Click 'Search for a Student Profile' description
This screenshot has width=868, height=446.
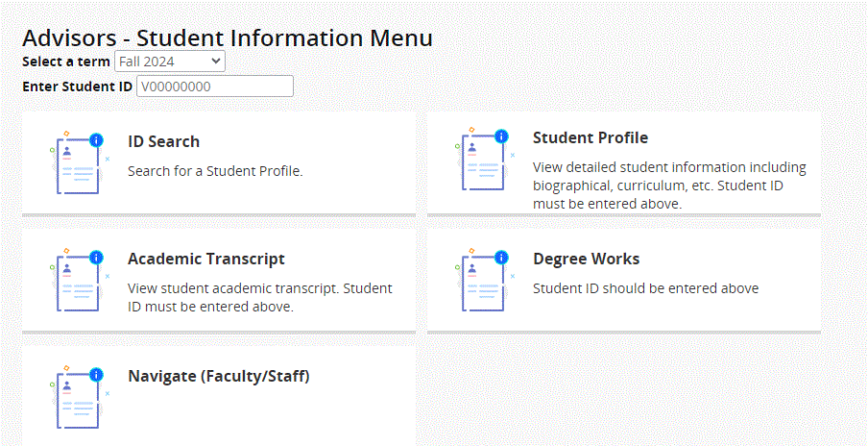[215, 171]
